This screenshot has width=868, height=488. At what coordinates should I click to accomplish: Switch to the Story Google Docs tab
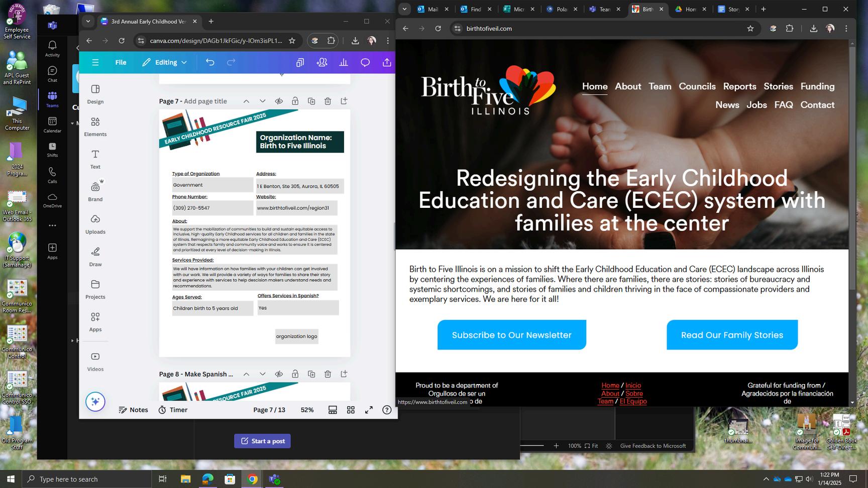click(x=734, y=9)
